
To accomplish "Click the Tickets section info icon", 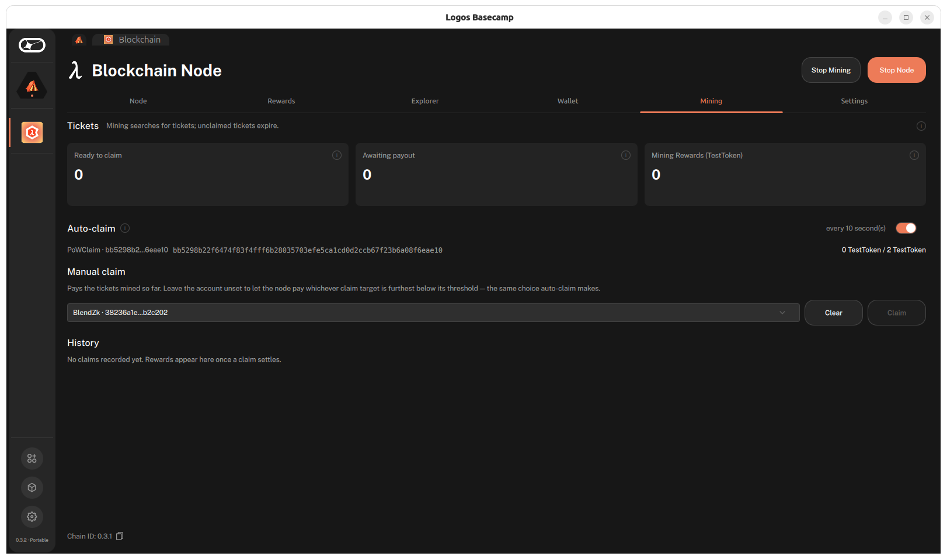I will [921, 126].
